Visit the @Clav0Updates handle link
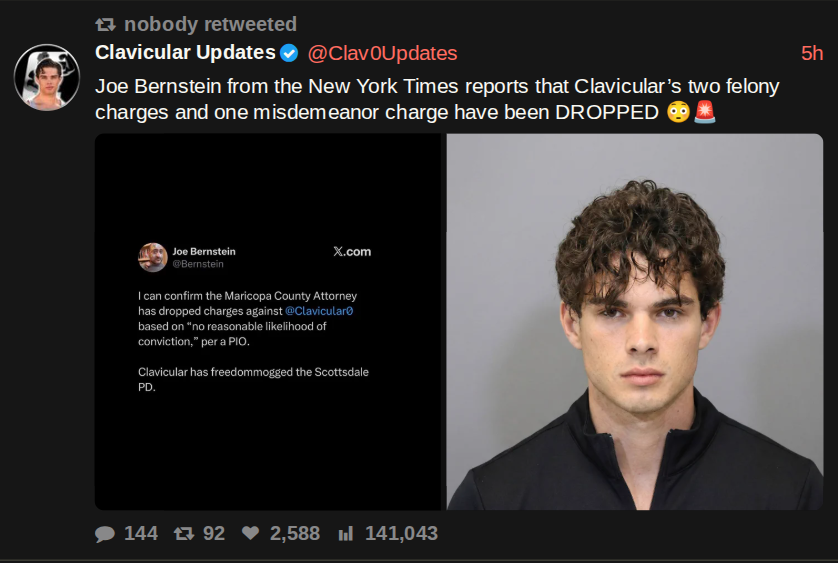838x563 pixels. (x=383, y=53)
